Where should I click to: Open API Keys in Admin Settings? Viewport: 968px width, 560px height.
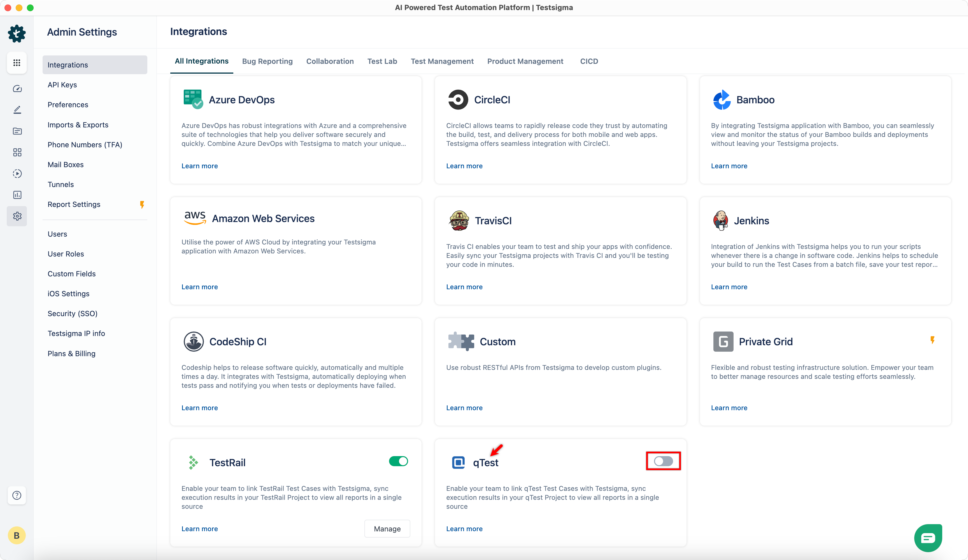pyautogui.click(x=62, y=85)
